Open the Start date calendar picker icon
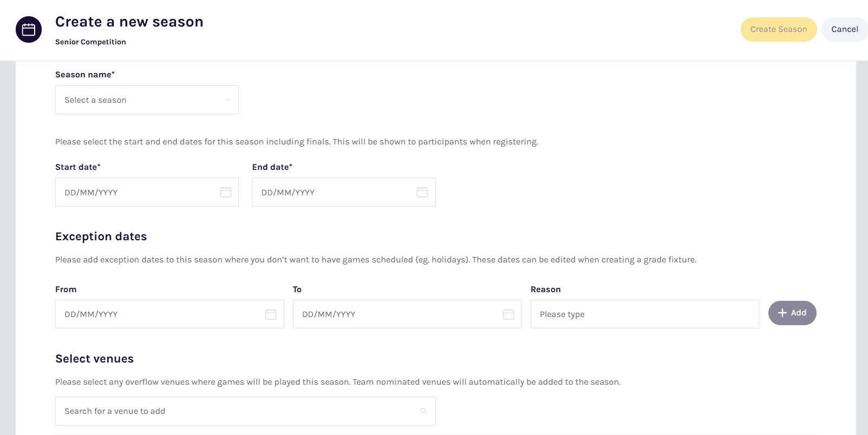 click(x=226, y=192)
